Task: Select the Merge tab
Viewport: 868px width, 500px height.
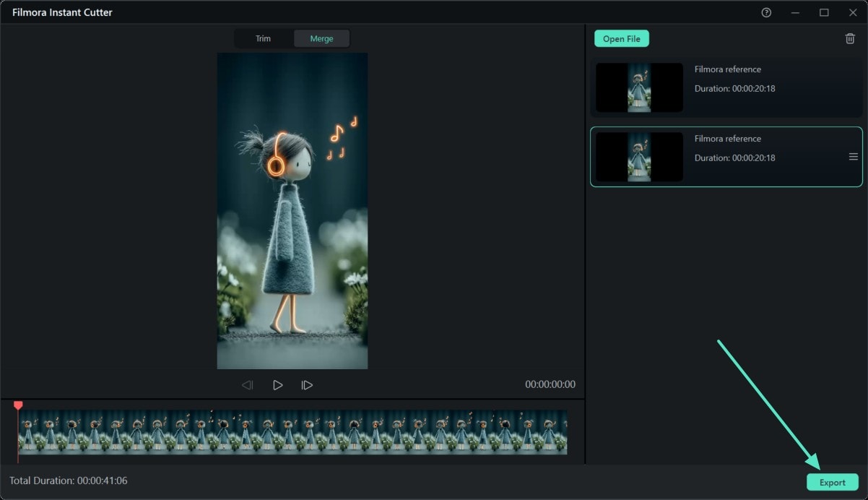Action: tap(321, 39)
